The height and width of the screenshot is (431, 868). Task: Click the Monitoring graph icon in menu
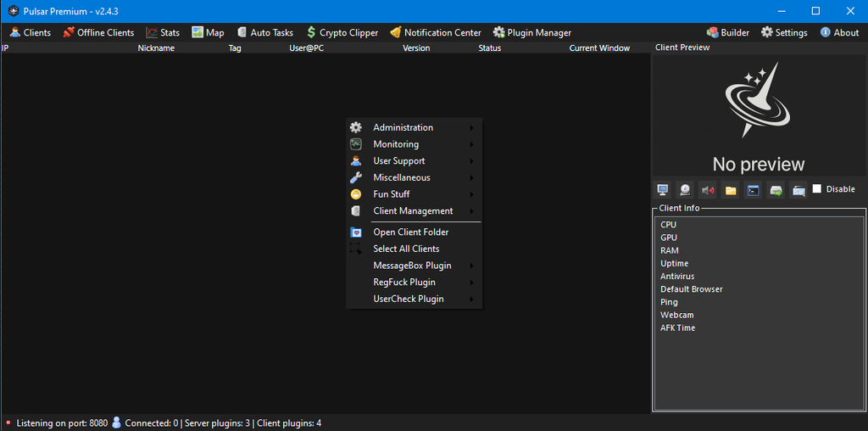(356, 144)
